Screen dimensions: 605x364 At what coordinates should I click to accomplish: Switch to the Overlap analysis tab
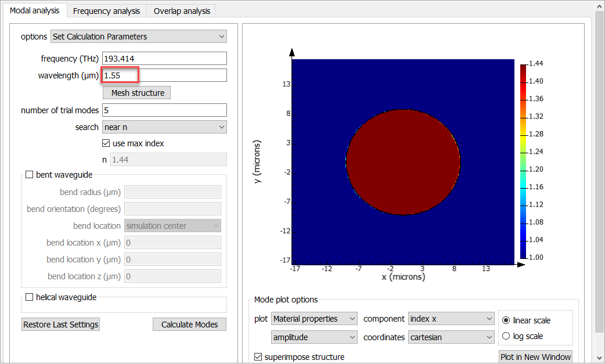[x=181, y=10]
